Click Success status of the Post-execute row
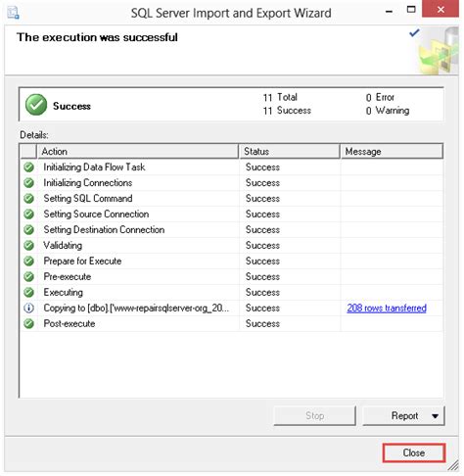The image size is (464, 476). [262, 323]
